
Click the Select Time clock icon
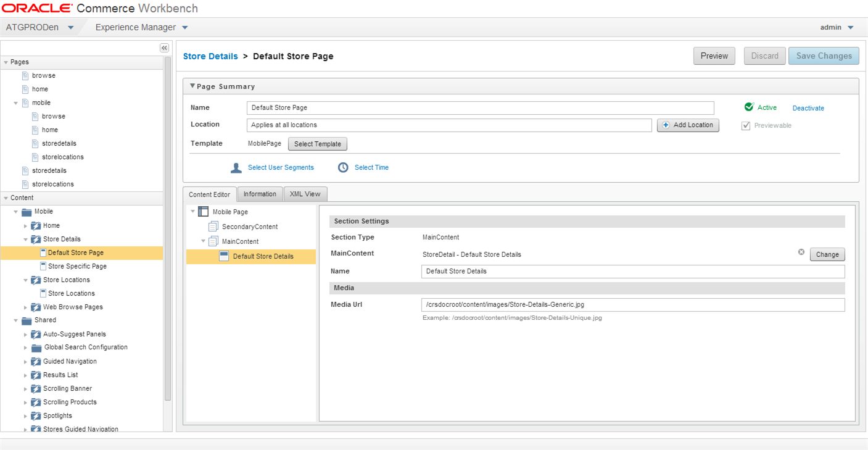pyautogui.click(x=343, y=167)
